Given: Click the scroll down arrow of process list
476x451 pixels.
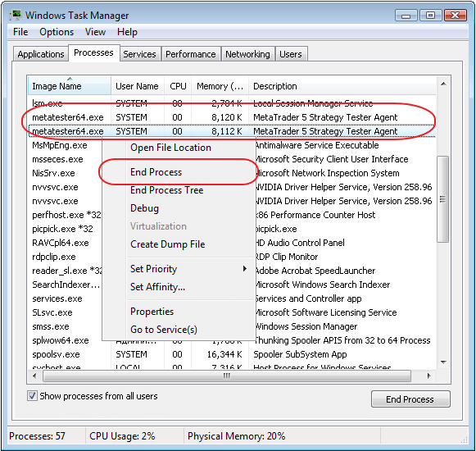Looking at the screenshot, I should [x=443, y=362].
